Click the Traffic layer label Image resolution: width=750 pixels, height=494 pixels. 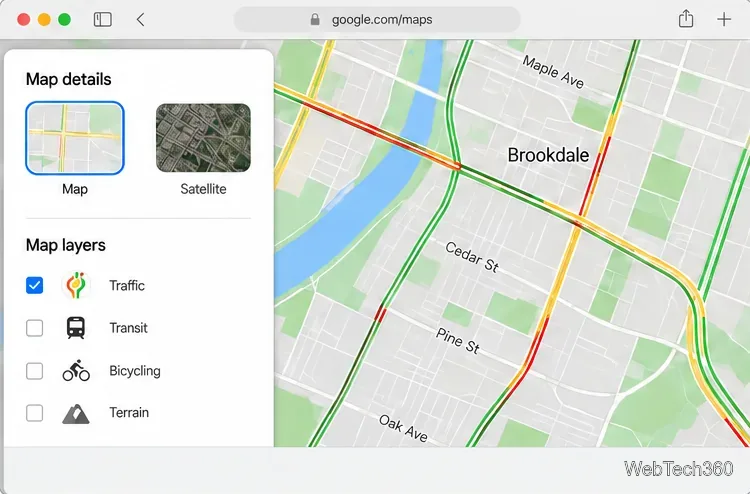[x=127, y=285]
